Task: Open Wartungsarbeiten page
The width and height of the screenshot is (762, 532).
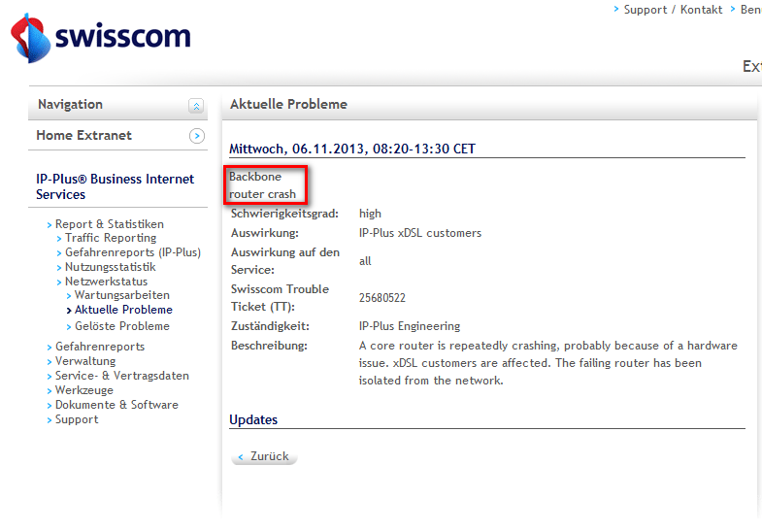Action: pyautogui.click(x=121, y=295)
